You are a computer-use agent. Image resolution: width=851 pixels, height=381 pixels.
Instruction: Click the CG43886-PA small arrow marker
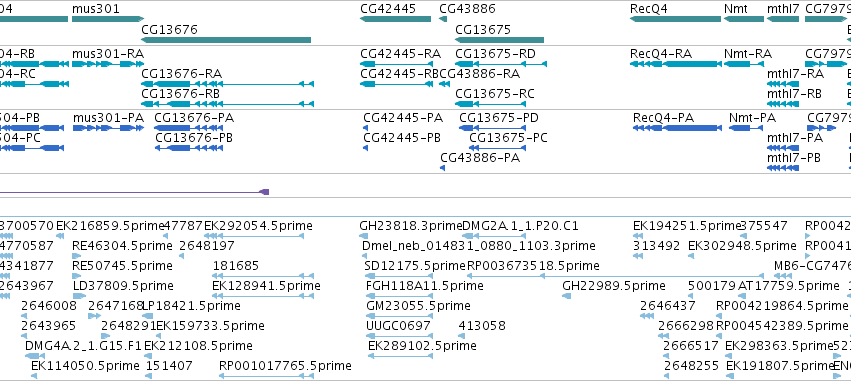pyautogui.click(x=442, y=168)
